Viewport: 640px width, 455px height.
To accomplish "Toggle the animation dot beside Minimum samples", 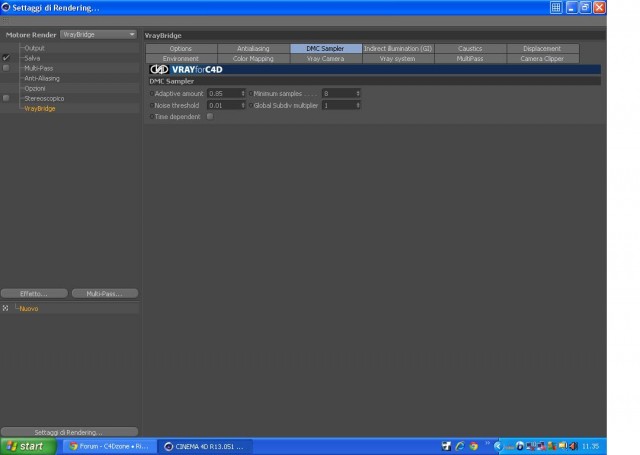I will [251, 93].
